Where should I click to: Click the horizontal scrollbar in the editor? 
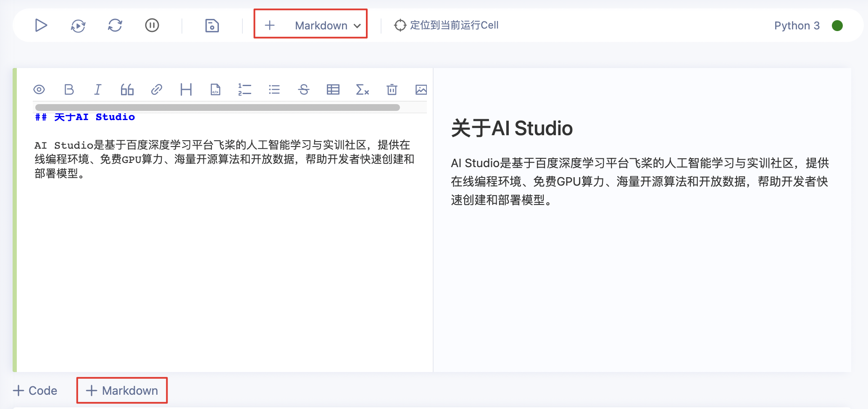(x=218, y=107)
